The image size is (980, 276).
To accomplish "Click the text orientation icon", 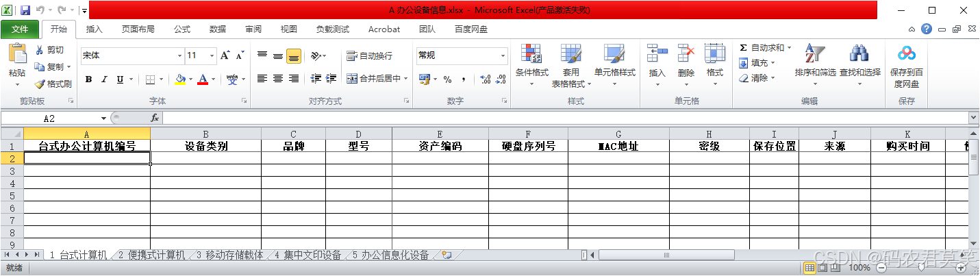I will [x=316, y=55].
